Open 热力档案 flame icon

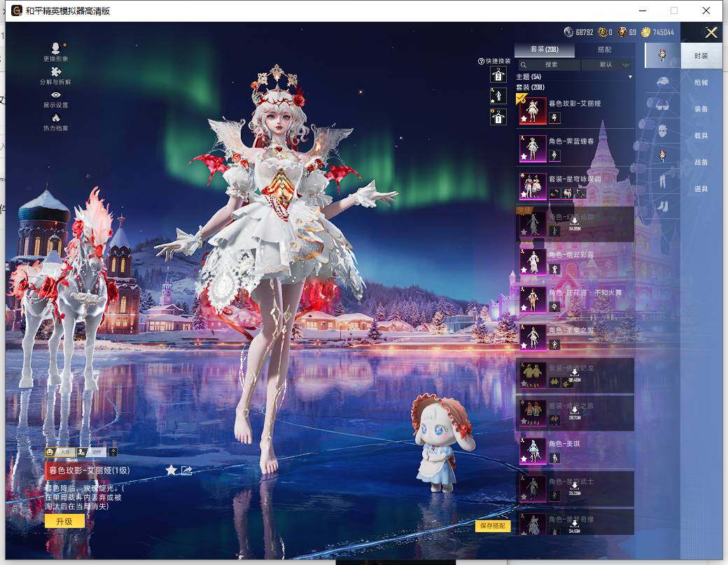(x=56, y=118)
